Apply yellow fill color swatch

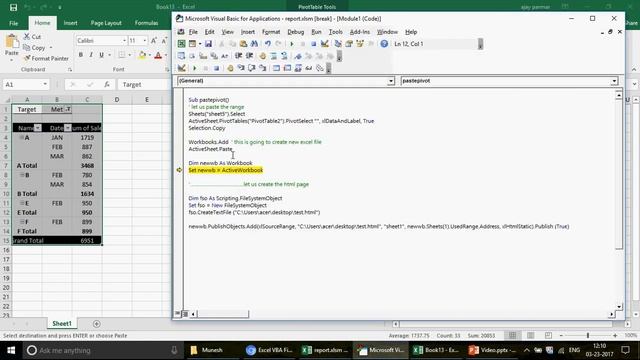click(x=142, y=55)
